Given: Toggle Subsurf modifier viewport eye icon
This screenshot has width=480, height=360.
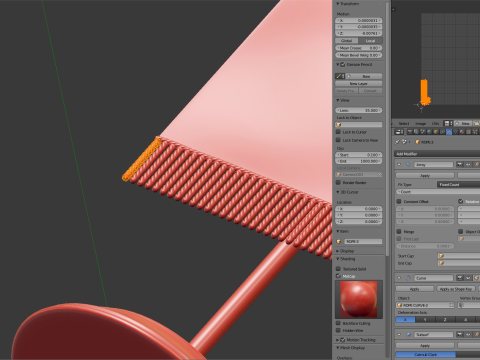Looking at the screenshot, I should click(468, 334).
